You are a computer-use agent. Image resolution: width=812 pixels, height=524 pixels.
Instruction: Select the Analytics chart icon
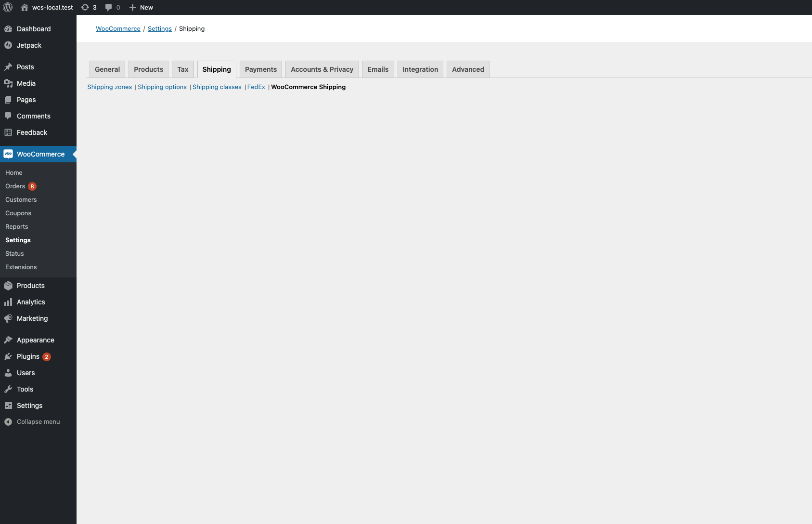pyautogui.click(x=9, y=302)
